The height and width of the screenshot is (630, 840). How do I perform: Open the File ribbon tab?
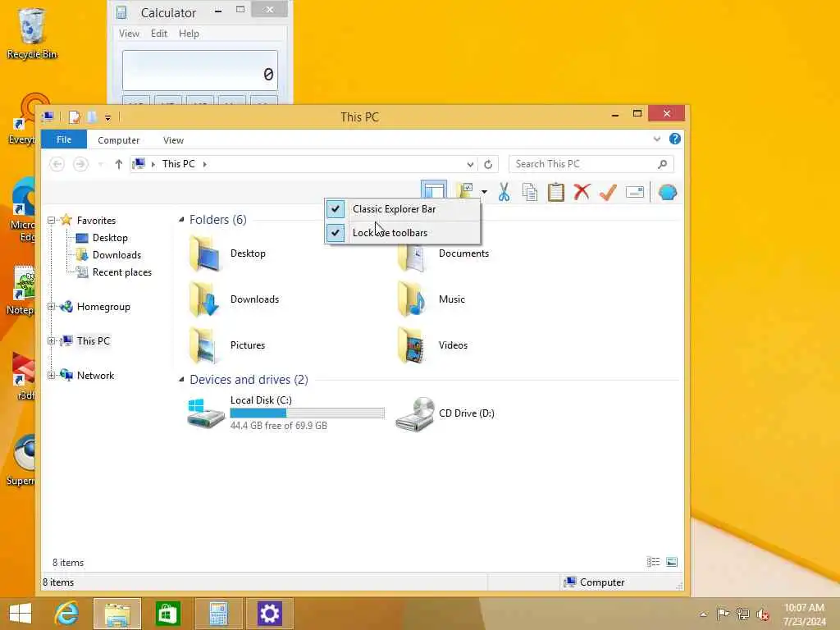click(64, 139)
